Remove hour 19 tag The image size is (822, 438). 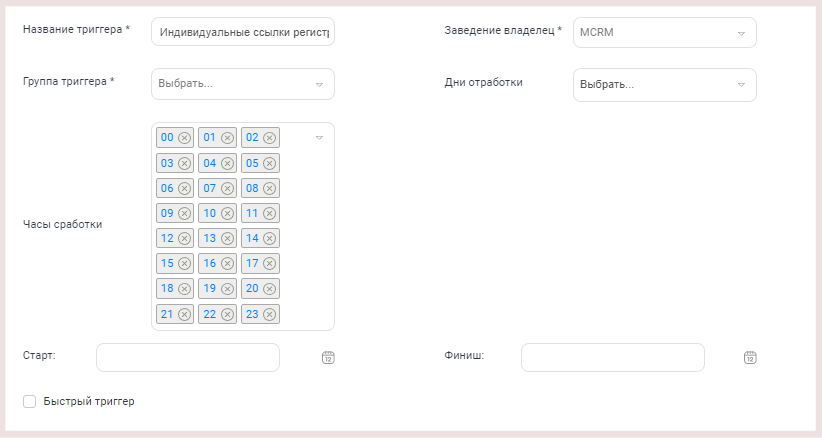click(x=227, y=289)
